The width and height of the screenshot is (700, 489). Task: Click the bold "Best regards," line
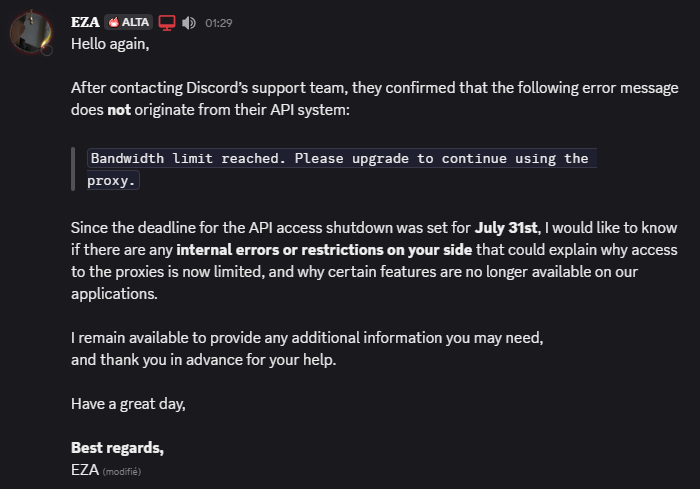click(x=117, y=447)
